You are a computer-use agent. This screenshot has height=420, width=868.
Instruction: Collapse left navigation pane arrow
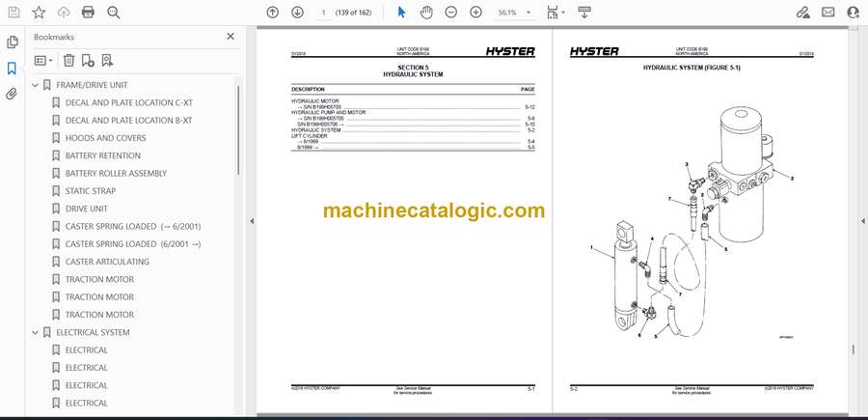tap(252, 221)
